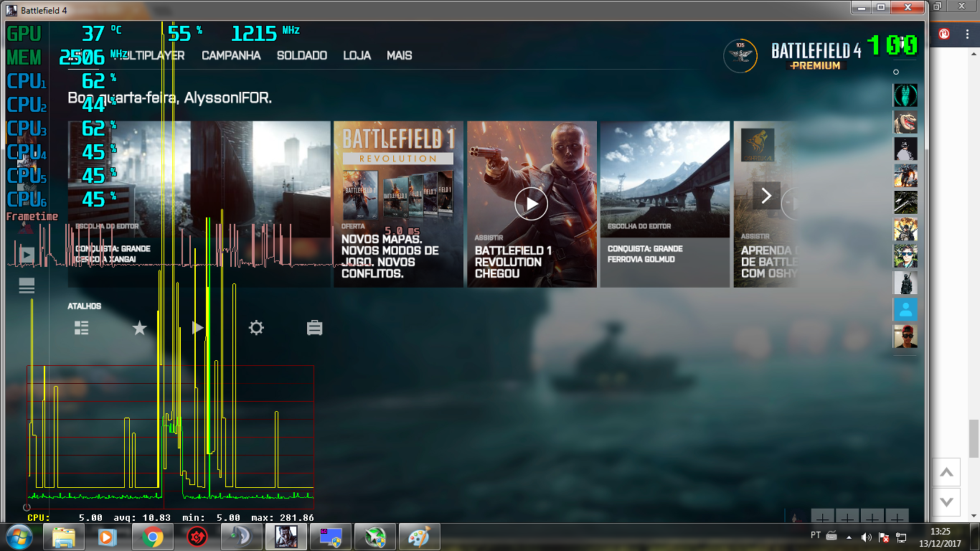Select the blue default profile avatar
The image size is (980, 551).
pos(905,310)
